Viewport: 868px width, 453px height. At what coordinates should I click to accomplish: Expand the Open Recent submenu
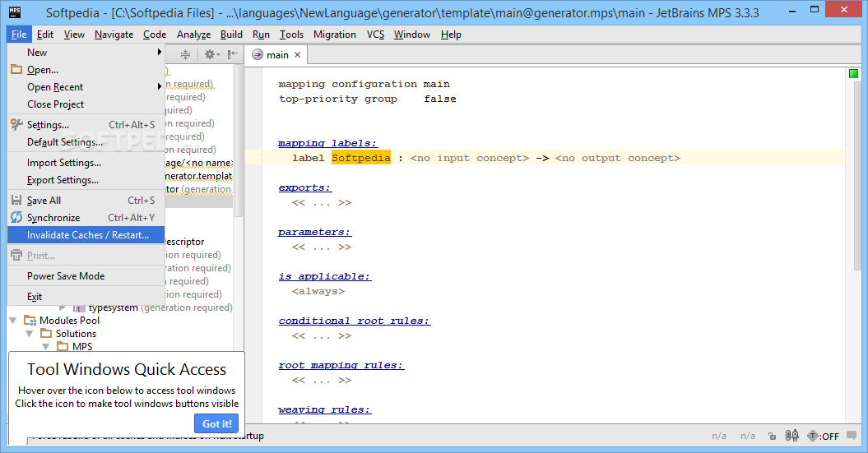[x=86, y=87]
